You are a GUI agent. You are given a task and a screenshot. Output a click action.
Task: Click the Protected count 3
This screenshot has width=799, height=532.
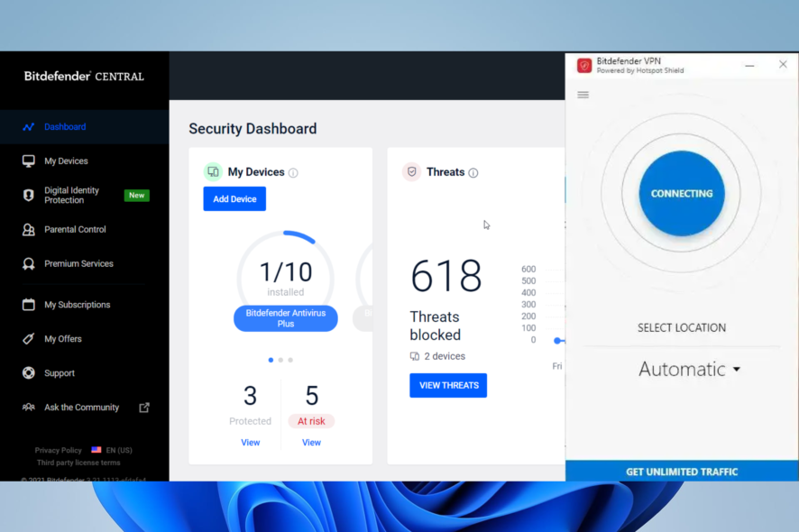(x=250, y=396)
